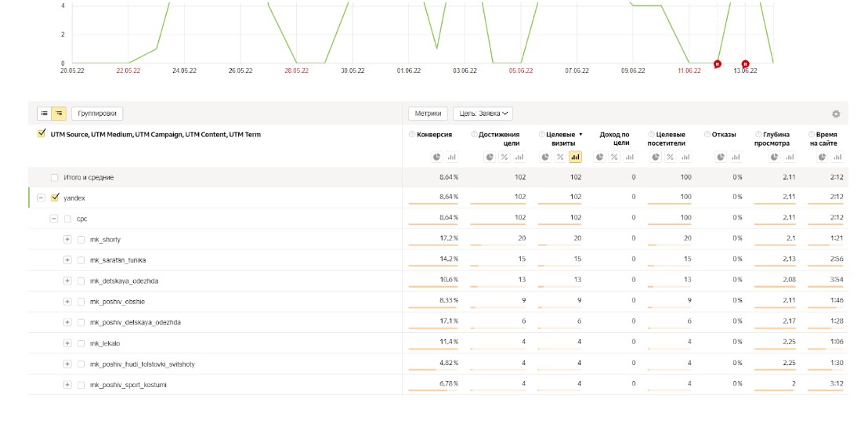Expand the mk_lekalo campaign row
868x431 pixels.
tap(67, 343)
